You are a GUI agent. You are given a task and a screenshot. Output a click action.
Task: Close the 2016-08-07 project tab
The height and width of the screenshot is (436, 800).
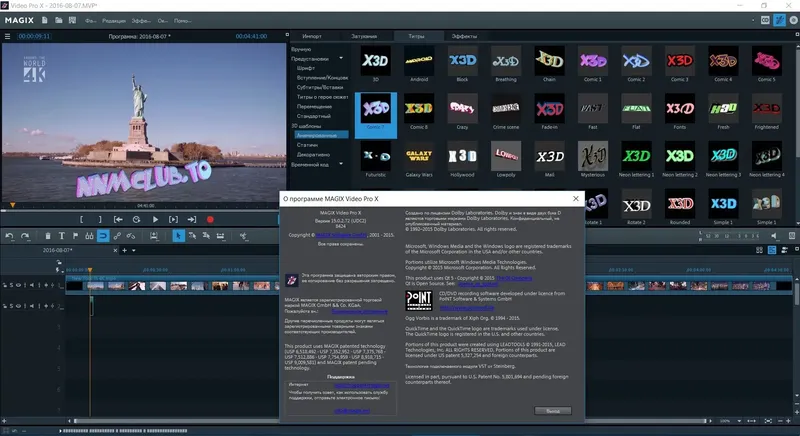(115, 250)
